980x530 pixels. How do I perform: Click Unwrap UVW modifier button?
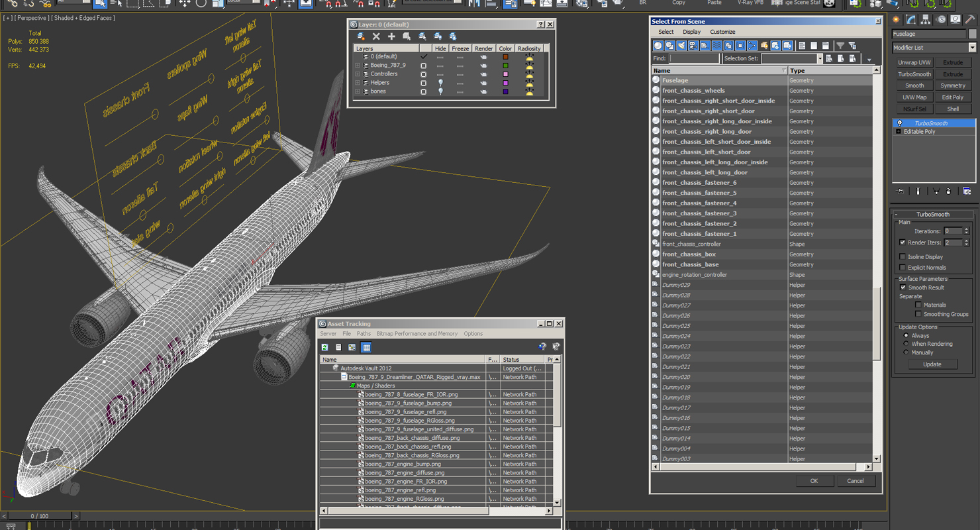(914, 62)
